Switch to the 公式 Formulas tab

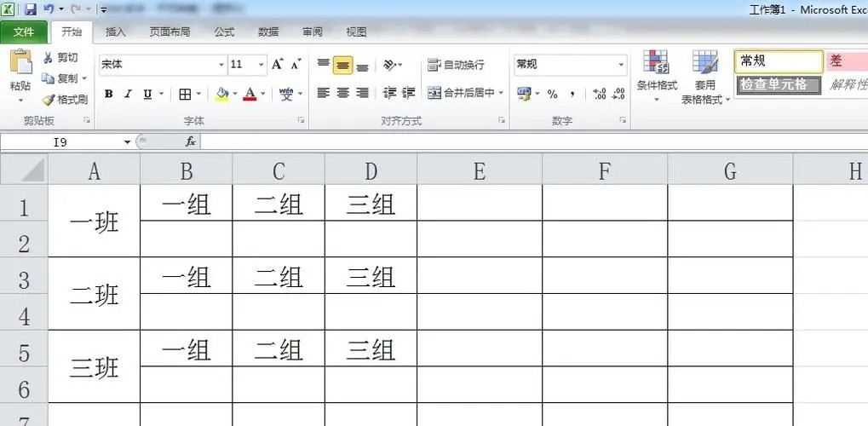click(x=224, y=32)
